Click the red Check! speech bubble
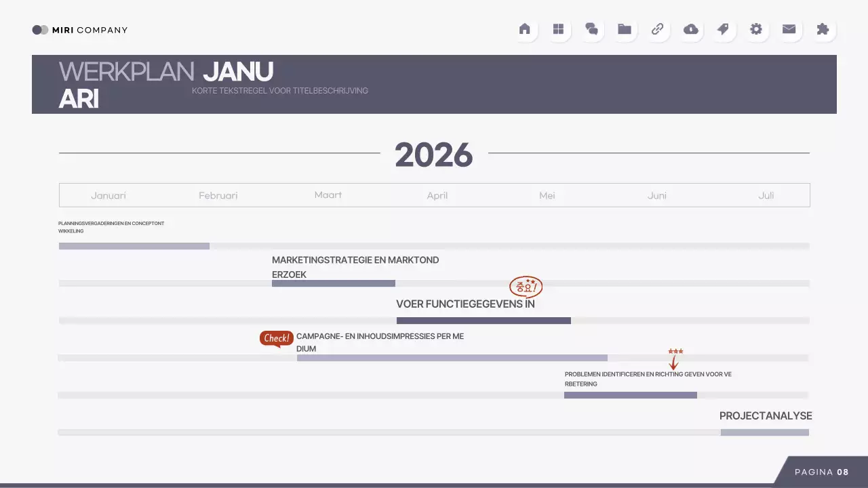 [276, 338]
